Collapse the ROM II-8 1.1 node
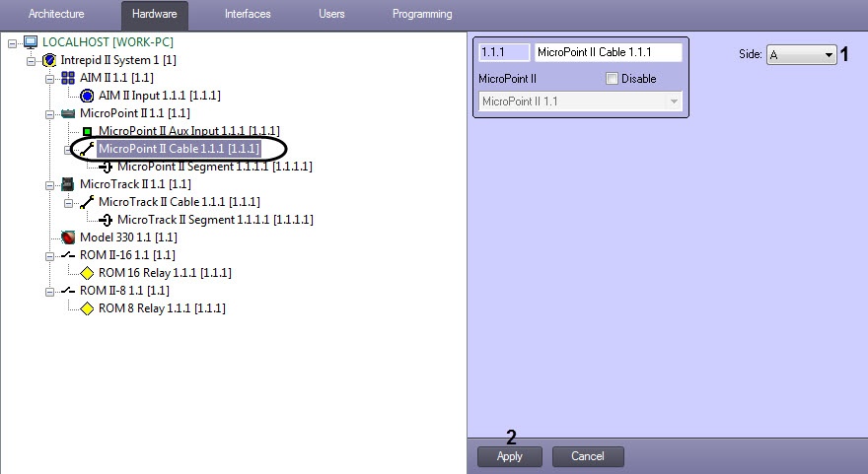This screenshot has height=474, width=868. click(50, 291)
